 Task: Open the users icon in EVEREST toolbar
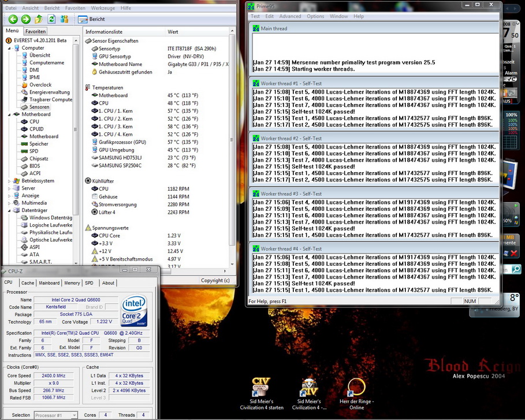click(x=64, y=19)
